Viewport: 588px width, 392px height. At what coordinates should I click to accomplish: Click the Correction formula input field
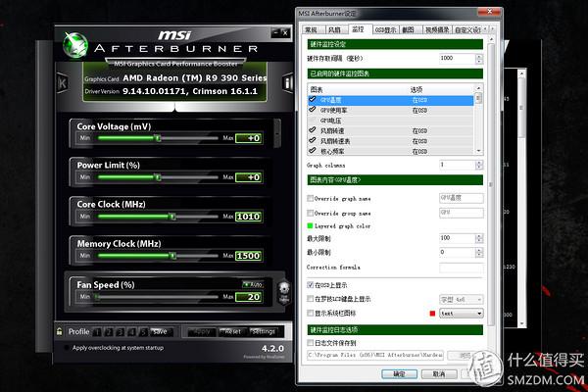462,268
